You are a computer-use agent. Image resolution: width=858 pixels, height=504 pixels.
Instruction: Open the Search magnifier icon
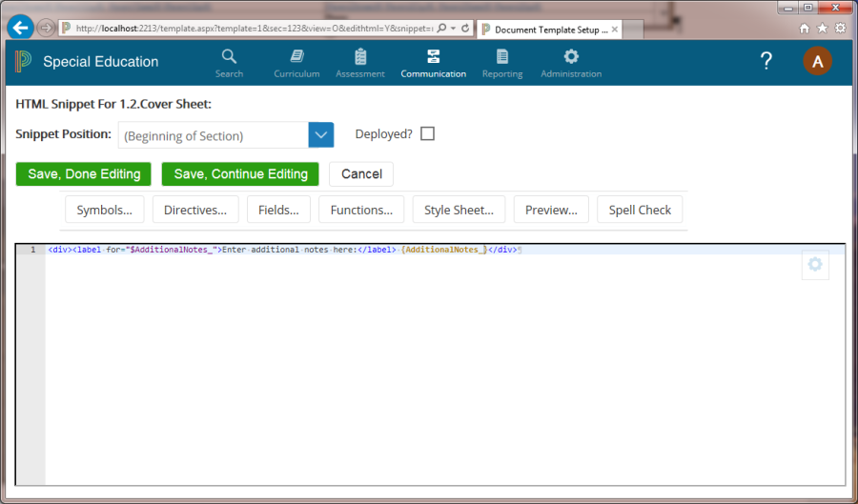click(x=229, y=57)
